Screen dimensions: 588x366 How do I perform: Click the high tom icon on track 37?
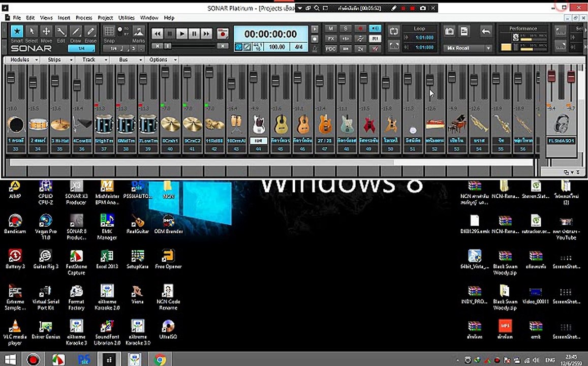(x=104, y=124)
